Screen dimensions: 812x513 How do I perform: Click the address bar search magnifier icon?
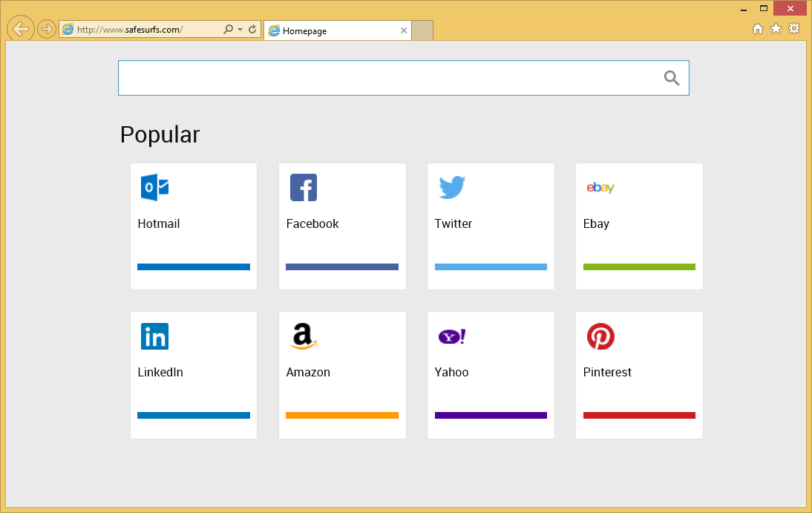[228, 29]
